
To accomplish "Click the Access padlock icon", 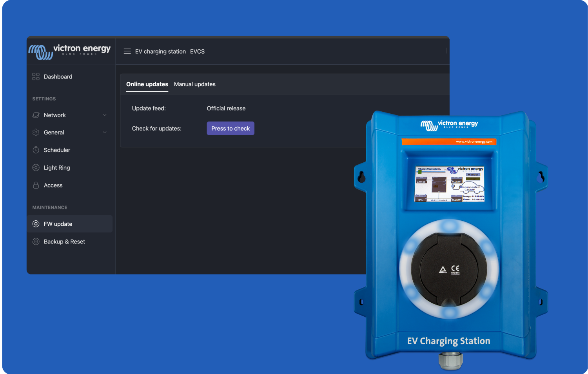I will (x=36, y=185).
